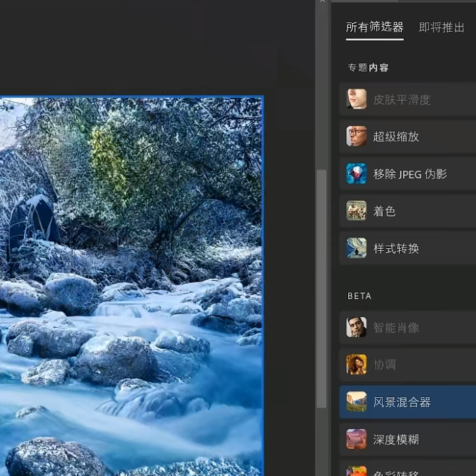Open the 即将推出 tab

tap(441, 27)
